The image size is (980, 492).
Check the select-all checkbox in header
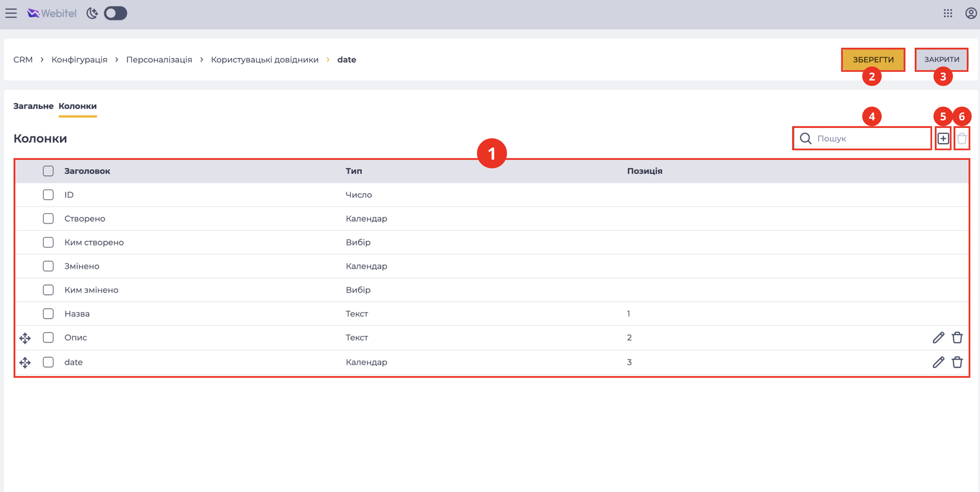[x=48, y=171]
